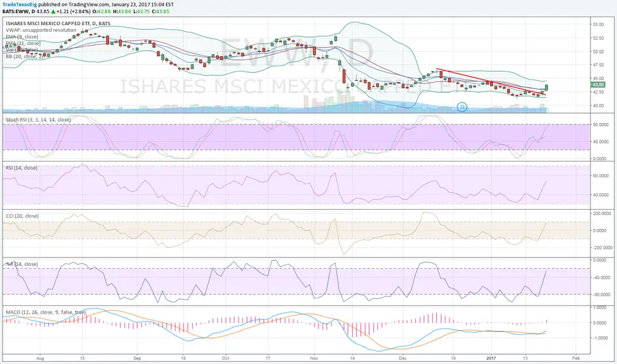This screenshot has height=364, width=617.
Task: Click the Oct label on date axis
Action: (x=226, y=359)
